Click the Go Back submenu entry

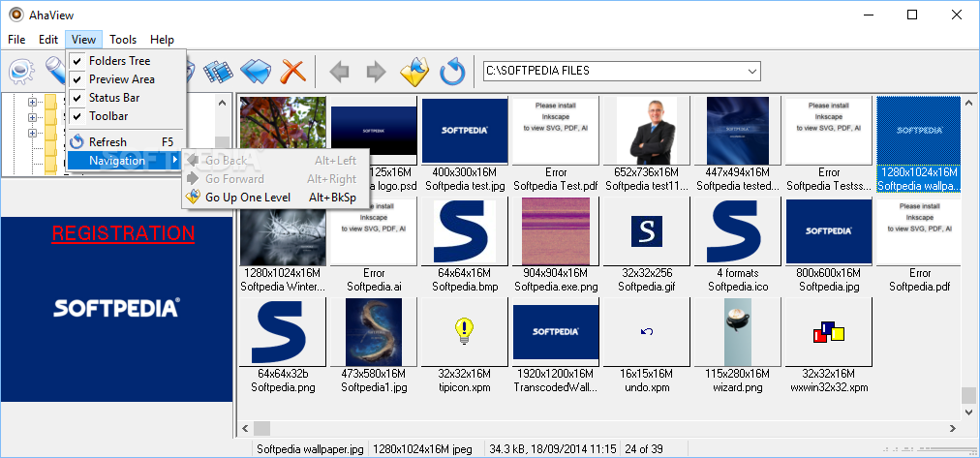tap(275, 161)
